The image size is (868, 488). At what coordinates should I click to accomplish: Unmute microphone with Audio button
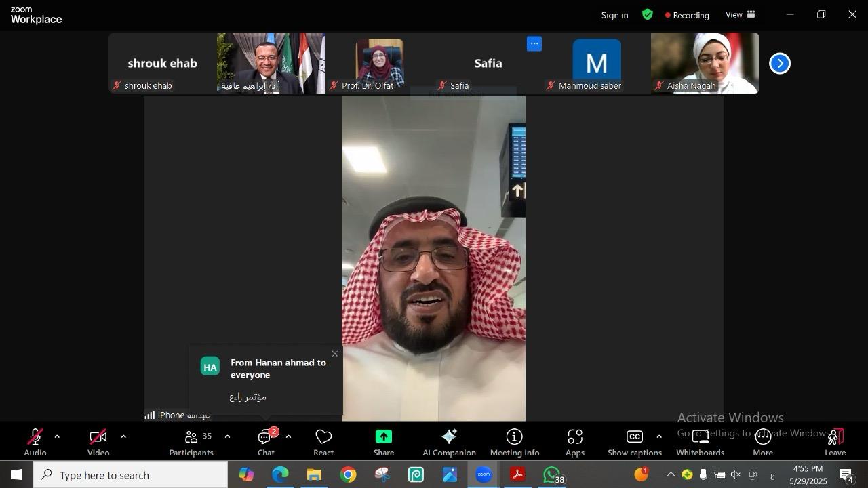(x=35, y=442)
